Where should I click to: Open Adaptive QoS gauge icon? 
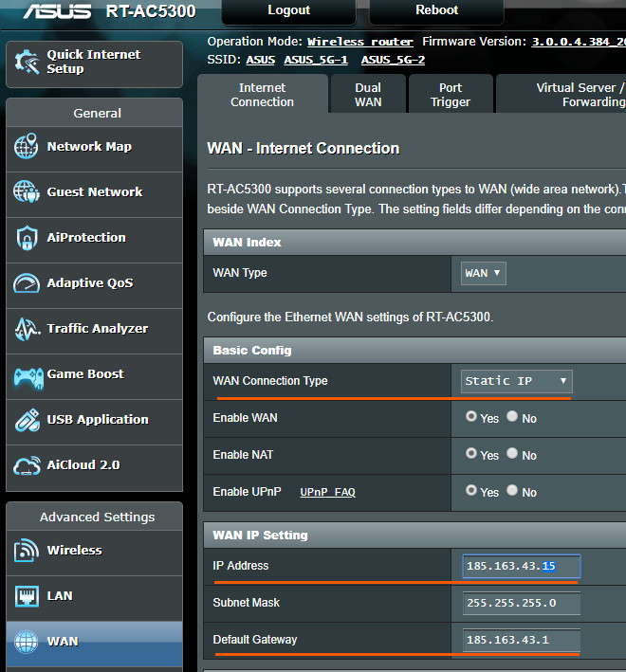27,283
